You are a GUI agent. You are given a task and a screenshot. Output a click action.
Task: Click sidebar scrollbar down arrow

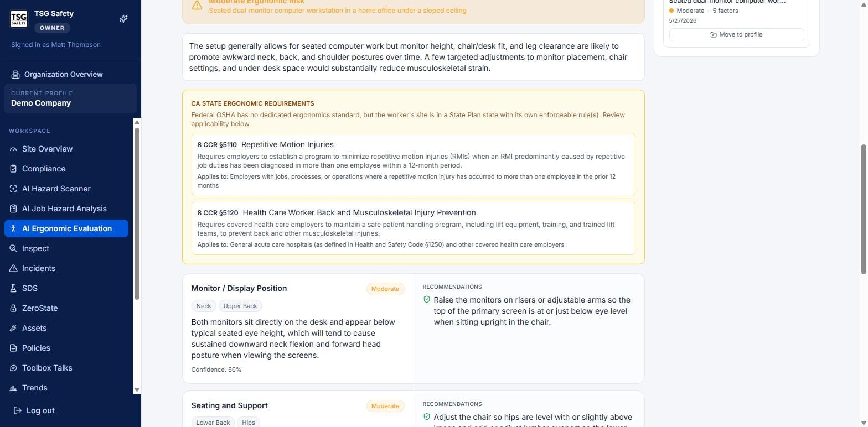[137, 390]
